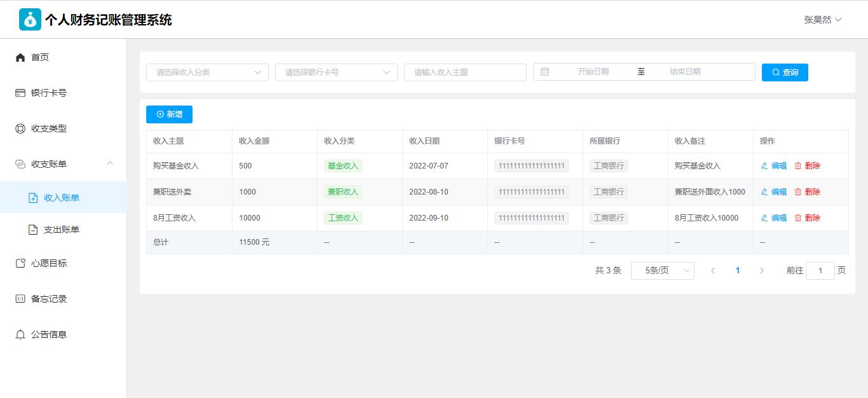Change page size from 5条/页

click(x=662, y=271)
